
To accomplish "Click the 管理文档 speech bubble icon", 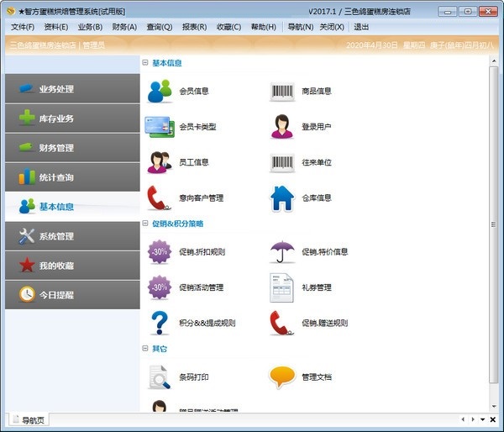I will (282, 377).
